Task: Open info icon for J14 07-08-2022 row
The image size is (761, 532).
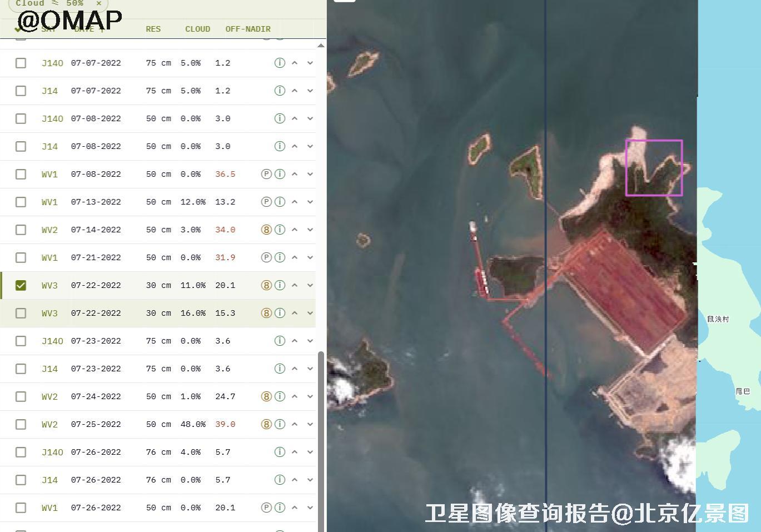Action: click(x=280, y=146)
